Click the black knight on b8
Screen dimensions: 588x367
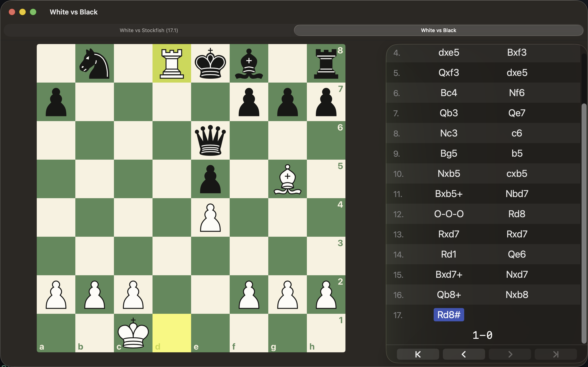95,63
